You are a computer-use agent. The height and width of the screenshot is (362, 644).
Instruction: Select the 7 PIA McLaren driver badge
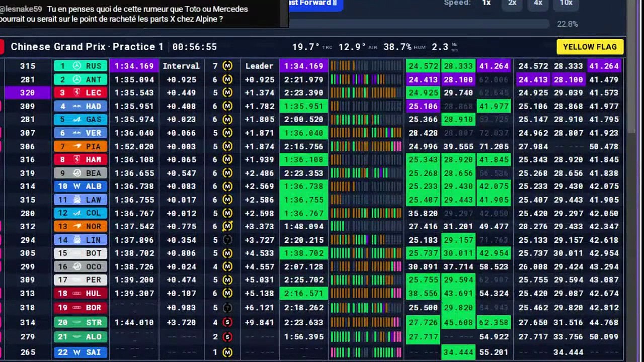(80, 146)
